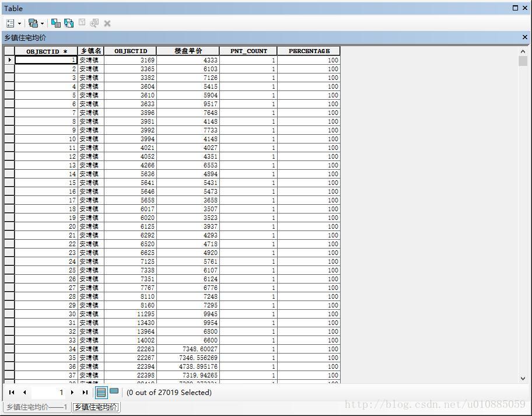Click the OBJECTID cell 5636
The width and height of the screenshot is (532, 416).
[x=130, y=174]
